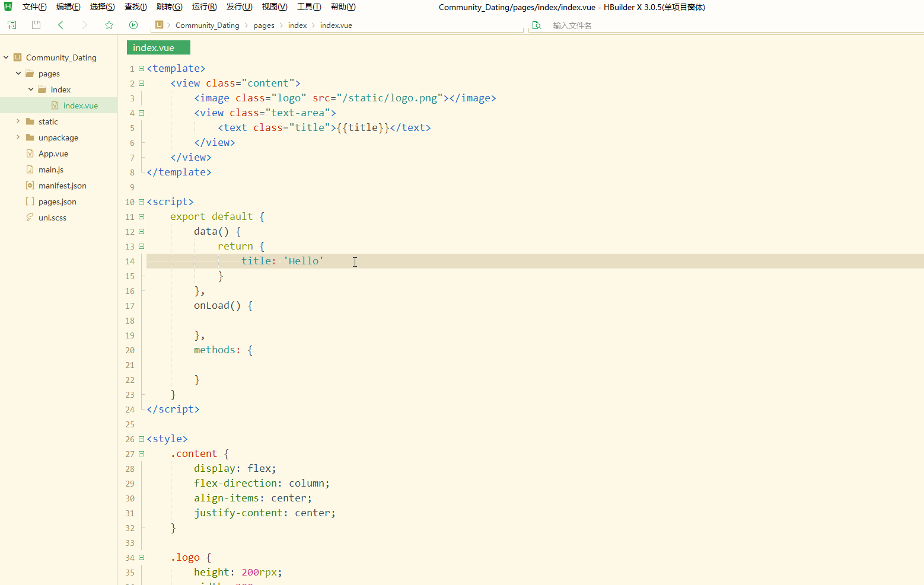Collapse the template block on line 1
The width and height of the screenshot is (924, 585).
141,68
